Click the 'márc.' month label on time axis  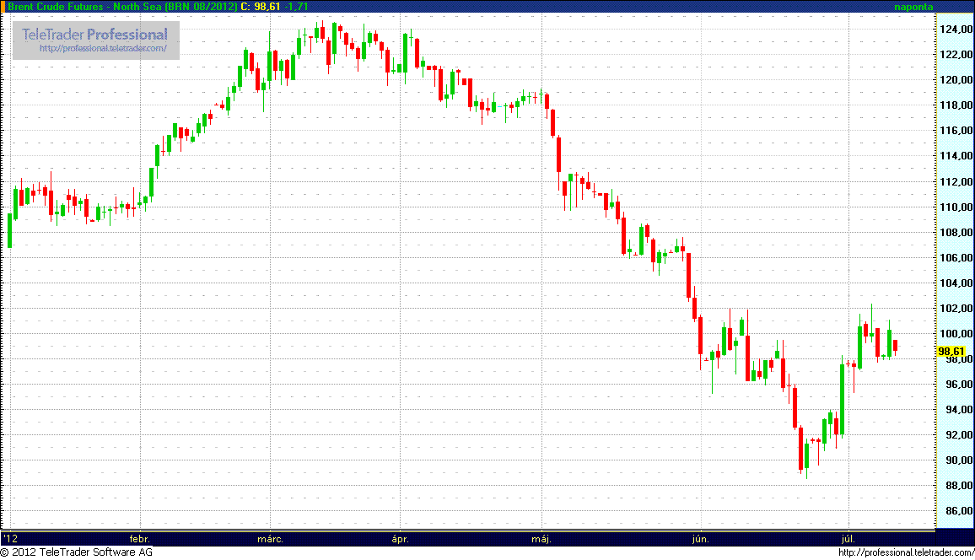point(271,539)
